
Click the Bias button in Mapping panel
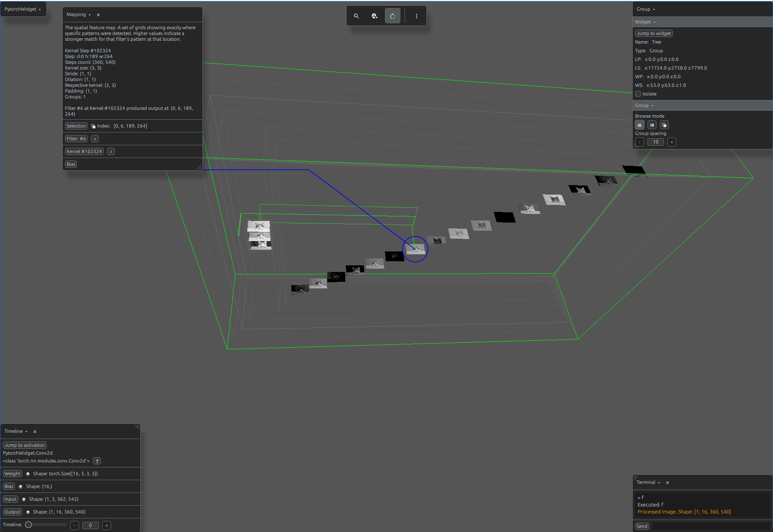point(71,165)
